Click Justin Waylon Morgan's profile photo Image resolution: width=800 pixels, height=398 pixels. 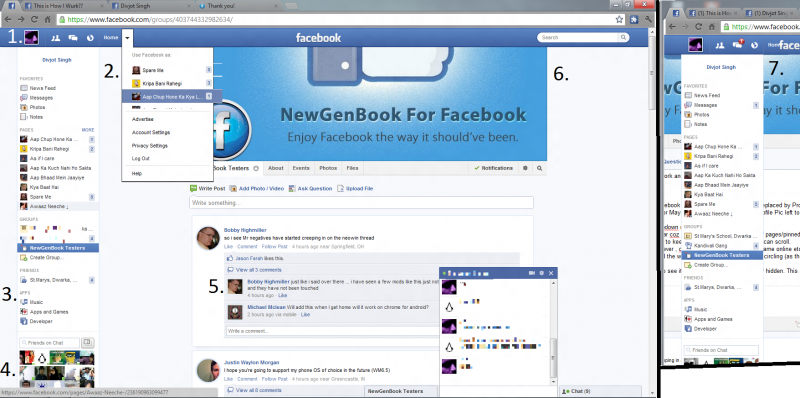[208, 370]
